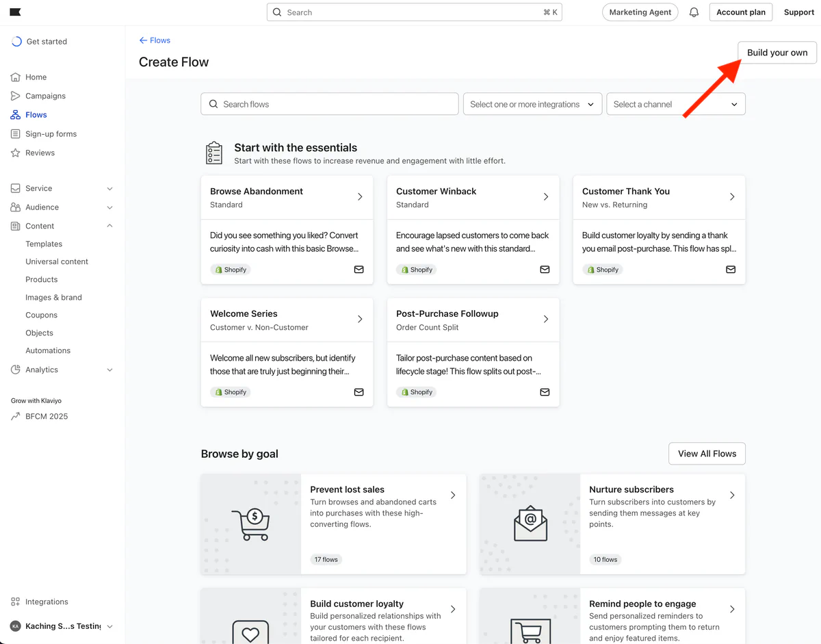821x644 pixels.
Task: Click the Get started progress circle icon
Action: [16, 42]
